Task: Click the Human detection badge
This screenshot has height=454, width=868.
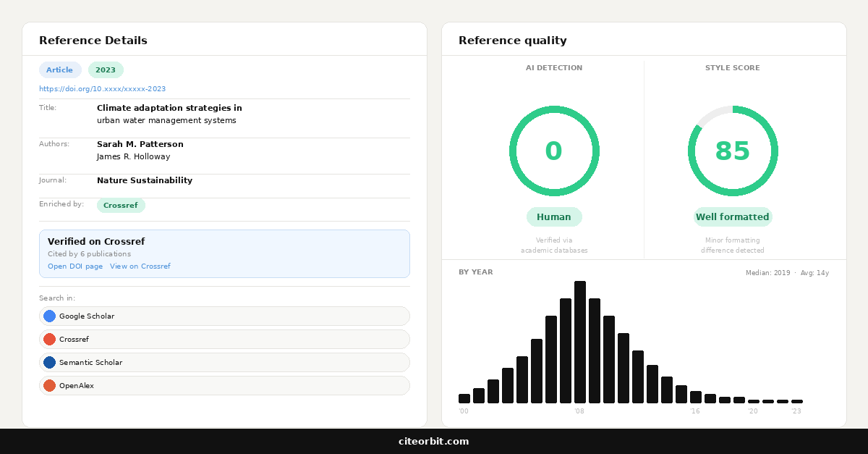Action: click(x=554, y=217)
